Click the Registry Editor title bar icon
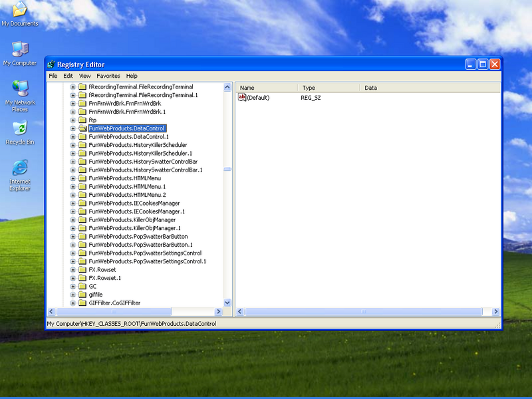 tap(51, 65)
